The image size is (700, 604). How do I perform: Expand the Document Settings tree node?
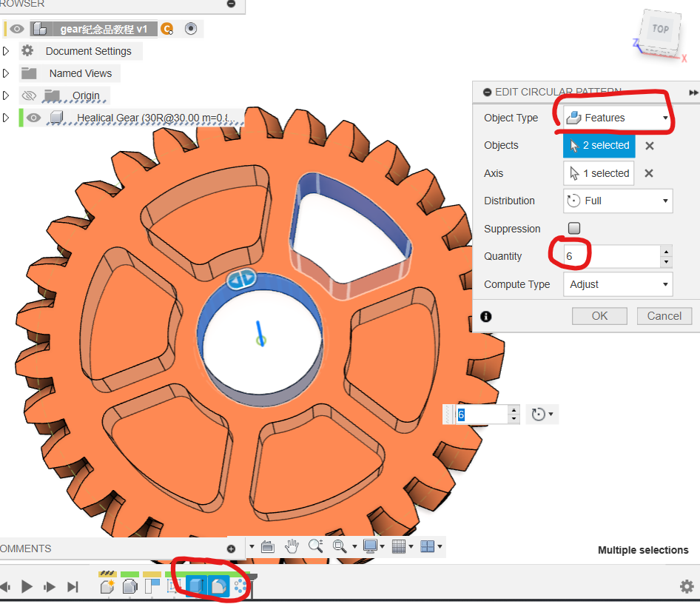[x=6, y=51]
